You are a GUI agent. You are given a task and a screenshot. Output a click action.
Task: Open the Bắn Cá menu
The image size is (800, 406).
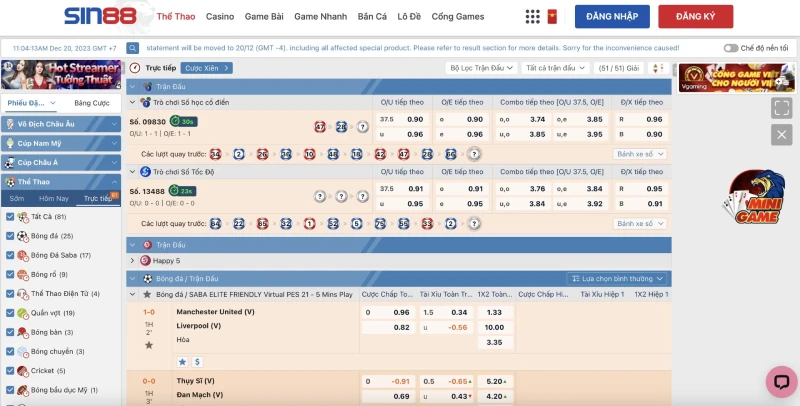coord(372,16)
